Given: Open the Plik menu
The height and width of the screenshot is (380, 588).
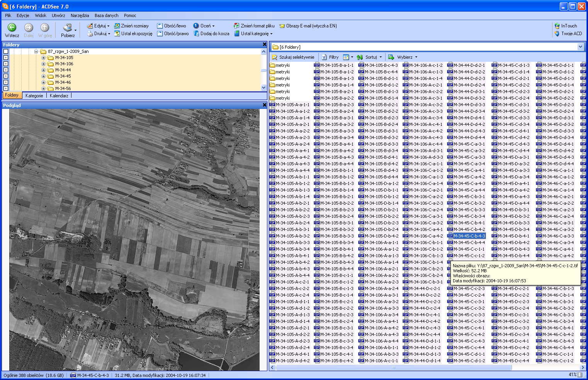Looking at the screenshot, I should pyautogui.click(x=8, y=15).
